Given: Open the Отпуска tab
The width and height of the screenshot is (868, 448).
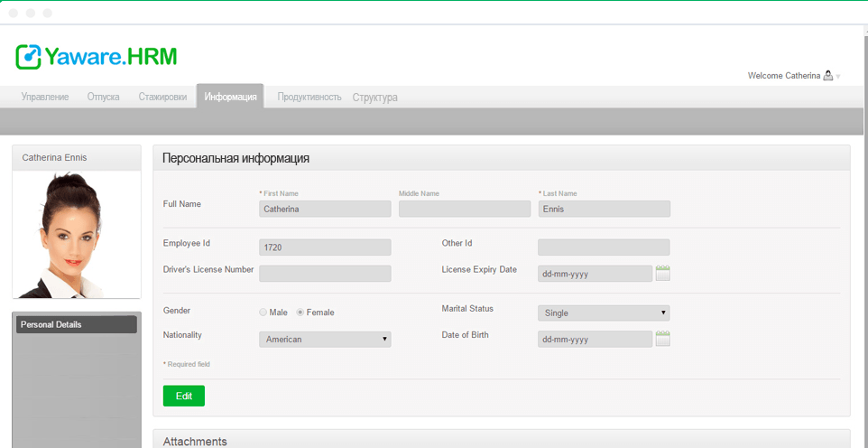Looking at the screenshot, I should click(x=103, y=97).
